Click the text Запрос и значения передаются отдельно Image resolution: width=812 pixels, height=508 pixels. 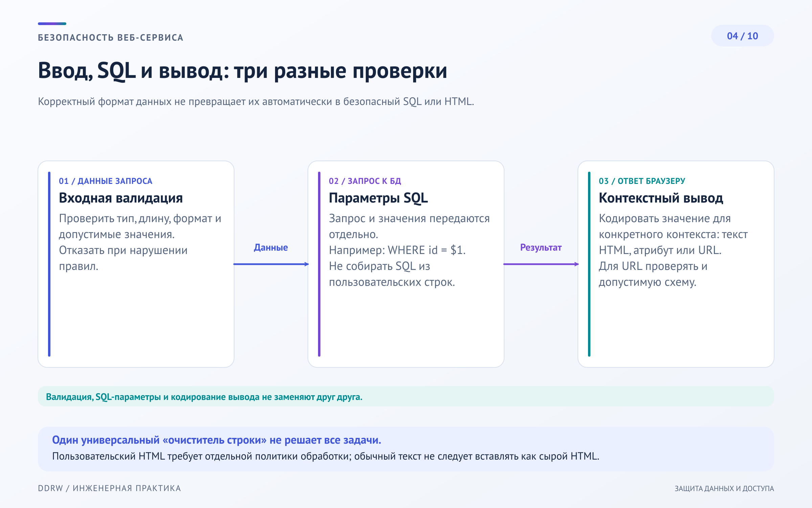tap(409, 226)
